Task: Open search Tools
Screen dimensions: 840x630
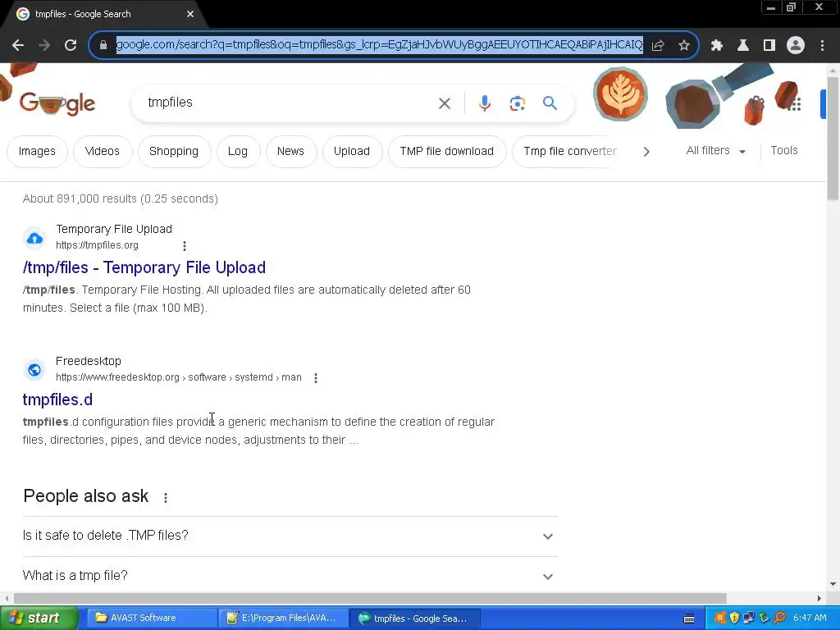Action: tap(783, 151)
